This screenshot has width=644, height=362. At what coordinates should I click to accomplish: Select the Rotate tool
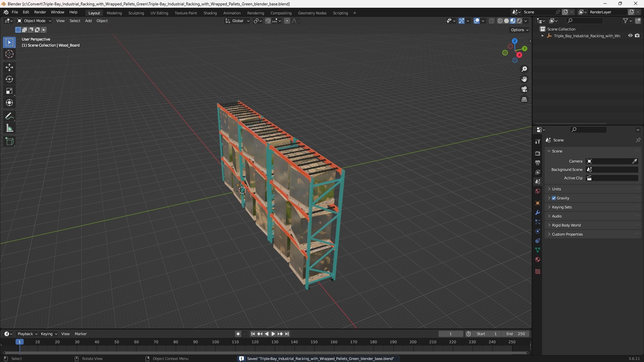click(x=9, y=79)
